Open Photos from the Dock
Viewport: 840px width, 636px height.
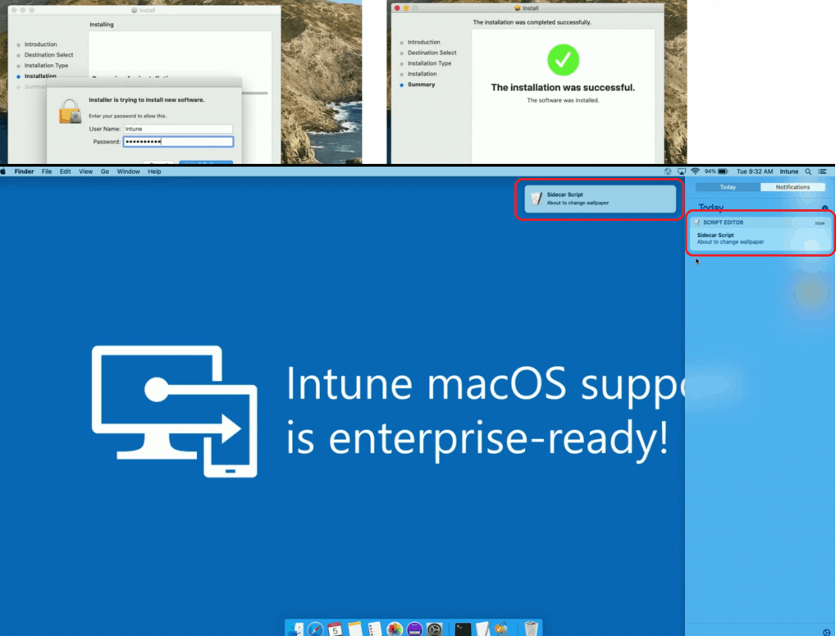coord(395,629)
